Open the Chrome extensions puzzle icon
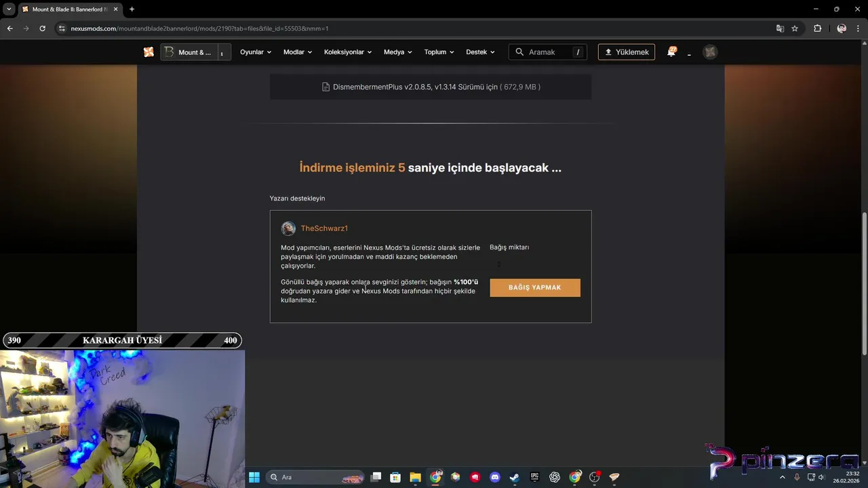Screen dimensions: 868x488 pyautogui.click(x=817, y=28)
